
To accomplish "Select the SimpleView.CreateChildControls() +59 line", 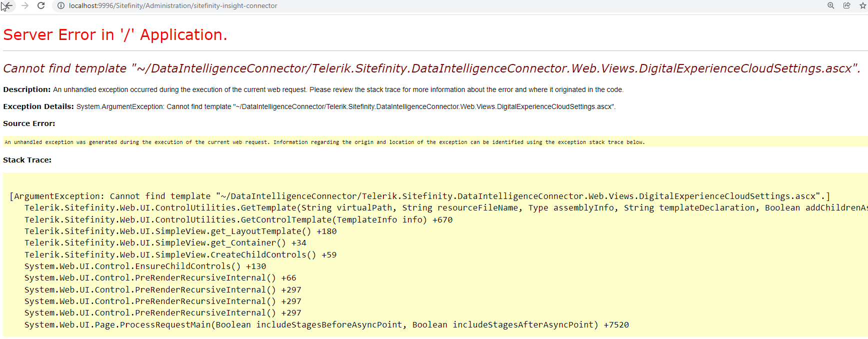I will pyautogui.click(x=180, y=254).
